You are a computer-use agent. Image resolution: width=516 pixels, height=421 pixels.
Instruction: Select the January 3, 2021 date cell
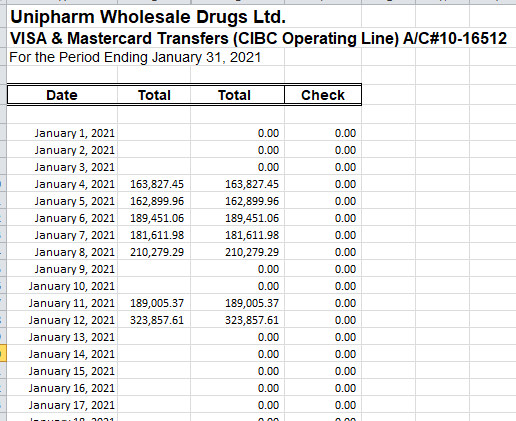pyautogui.click(x=62, y=167)
